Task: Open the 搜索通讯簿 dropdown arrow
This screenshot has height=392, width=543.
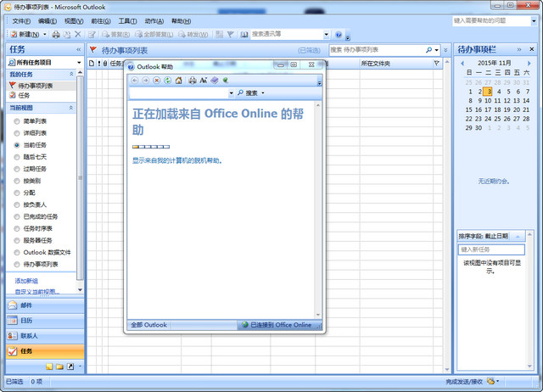Action: pyautogui.click(x=326, y=34)
